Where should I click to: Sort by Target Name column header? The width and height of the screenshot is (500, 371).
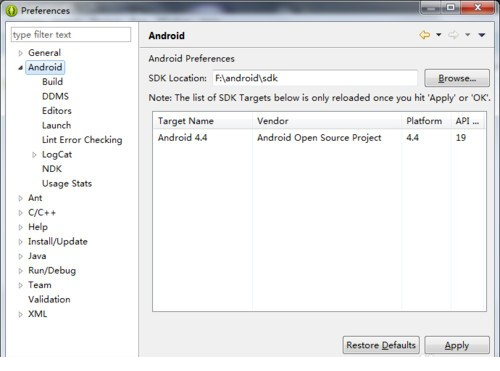203,121
